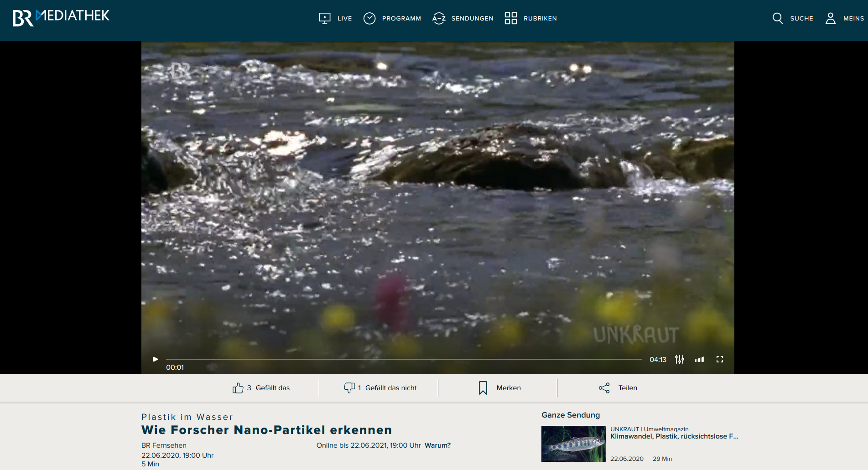Open the Meins account label

(x=853, y=18)
